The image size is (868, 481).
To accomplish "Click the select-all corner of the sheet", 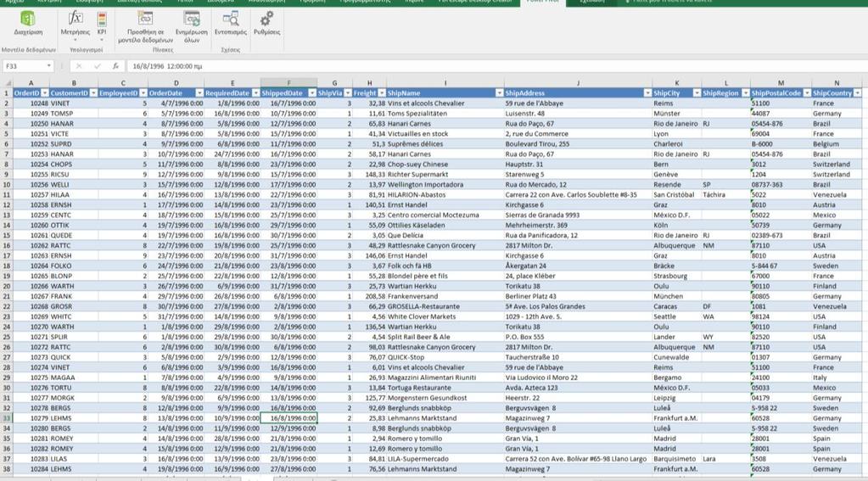I will coord(7,83).
